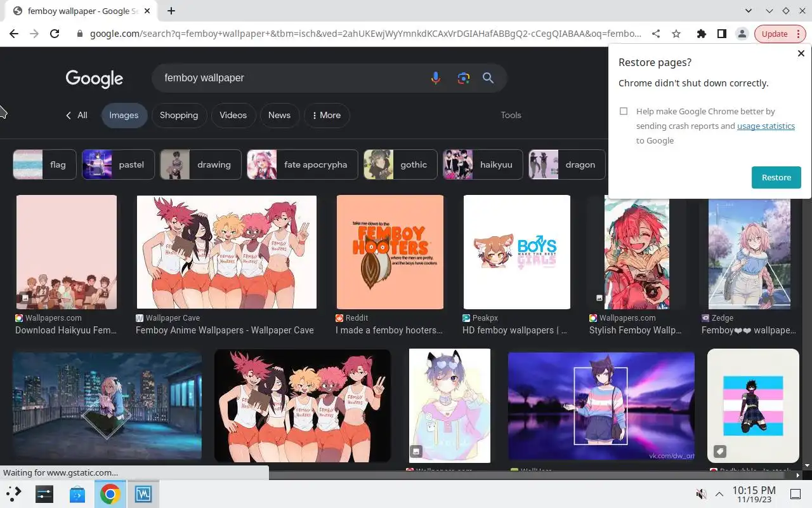Toggle the browser side panel
The image size is (812, 508).
click(x=721, y=34)
